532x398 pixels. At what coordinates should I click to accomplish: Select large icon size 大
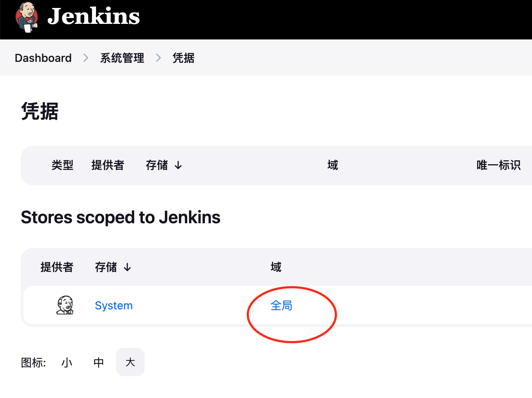(130, 362)
